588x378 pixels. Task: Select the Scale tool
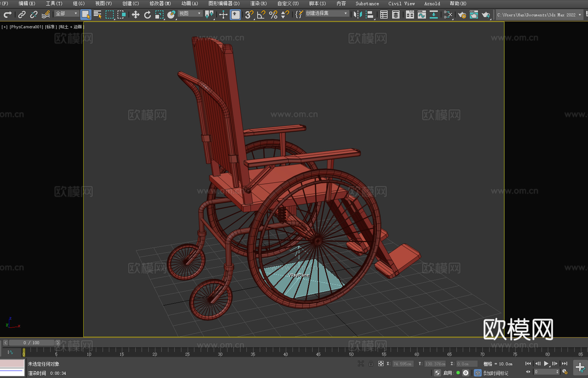point(159,14)
